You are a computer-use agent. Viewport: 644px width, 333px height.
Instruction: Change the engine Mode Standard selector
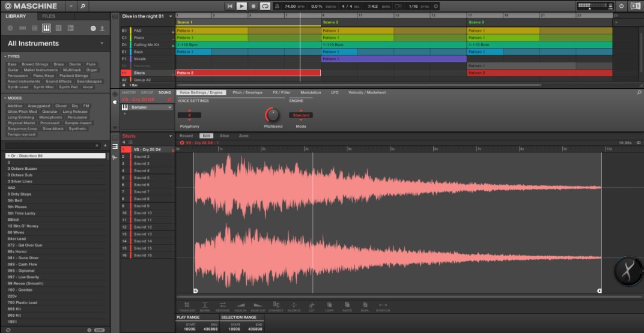(x=300, y=115)
